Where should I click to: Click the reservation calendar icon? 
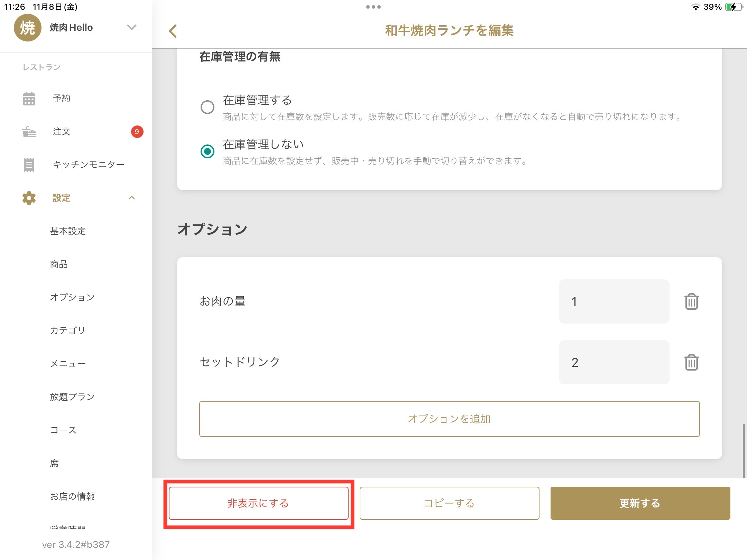[x=29, y=99]
